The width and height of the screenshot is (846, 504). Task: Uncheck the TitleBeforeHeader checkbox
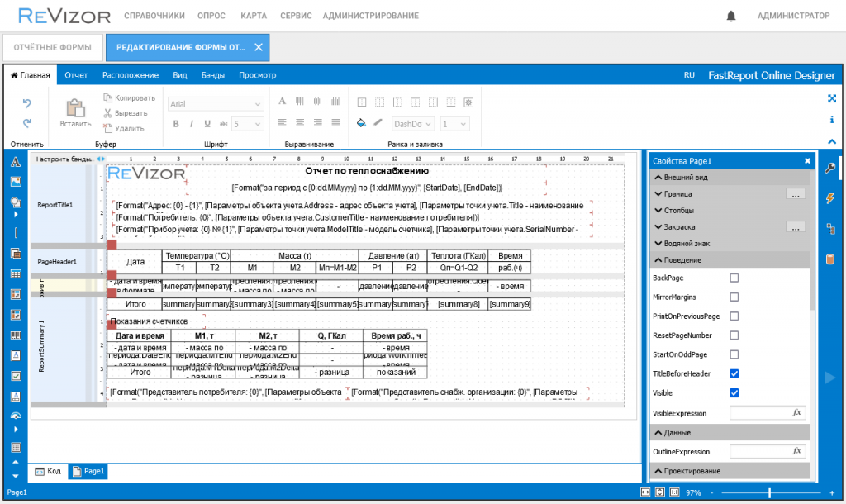coord(734,373)
